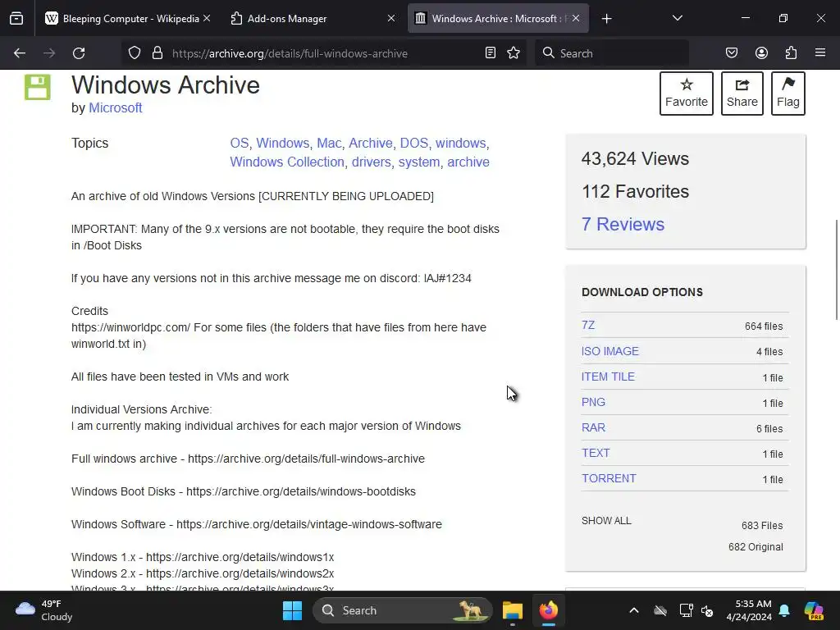Image resolution: width=840 pixels, height=630 pixels.
Task: Open notification bell icon
Action: point(784,610)
